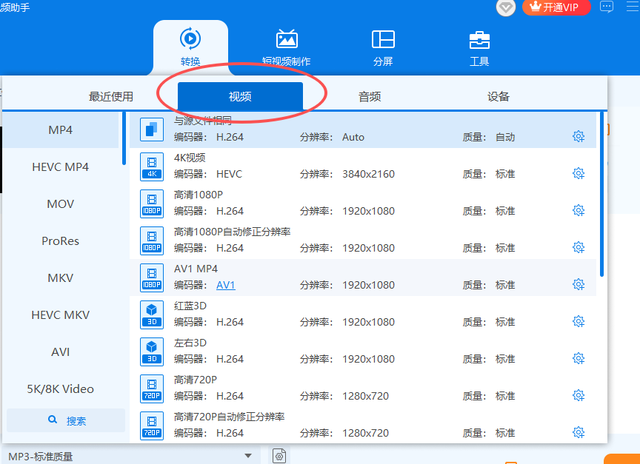Open the 分屏 split-screen icon

click(383, 40)
